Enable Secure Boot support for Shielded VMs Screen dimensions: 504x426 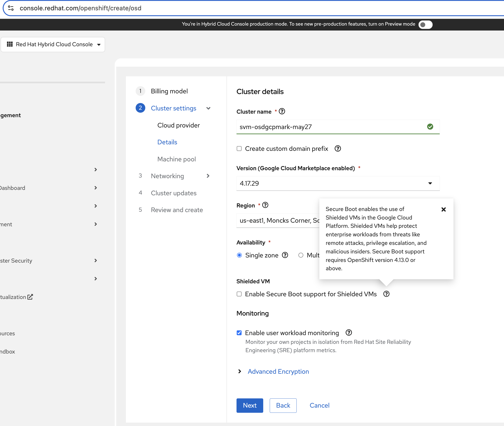239,294
